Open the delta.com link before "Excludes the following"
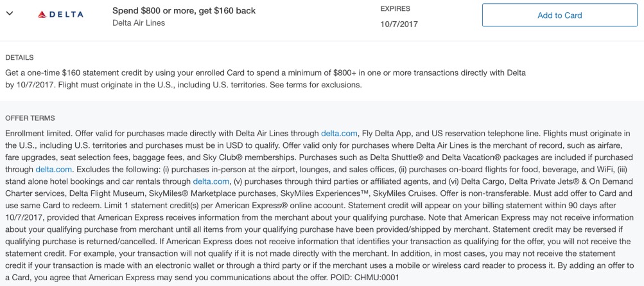 pos(54,169)
